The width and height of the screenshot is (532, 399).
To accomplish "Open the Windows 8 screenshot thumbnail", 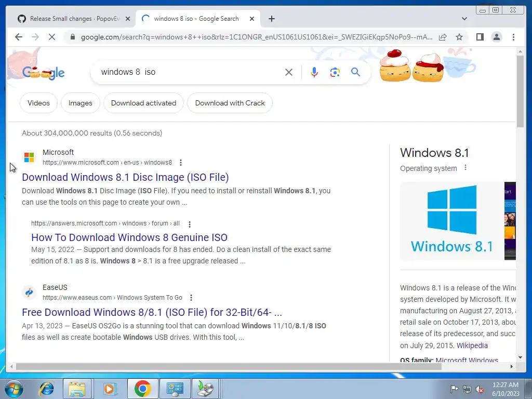I will [510, 221].
